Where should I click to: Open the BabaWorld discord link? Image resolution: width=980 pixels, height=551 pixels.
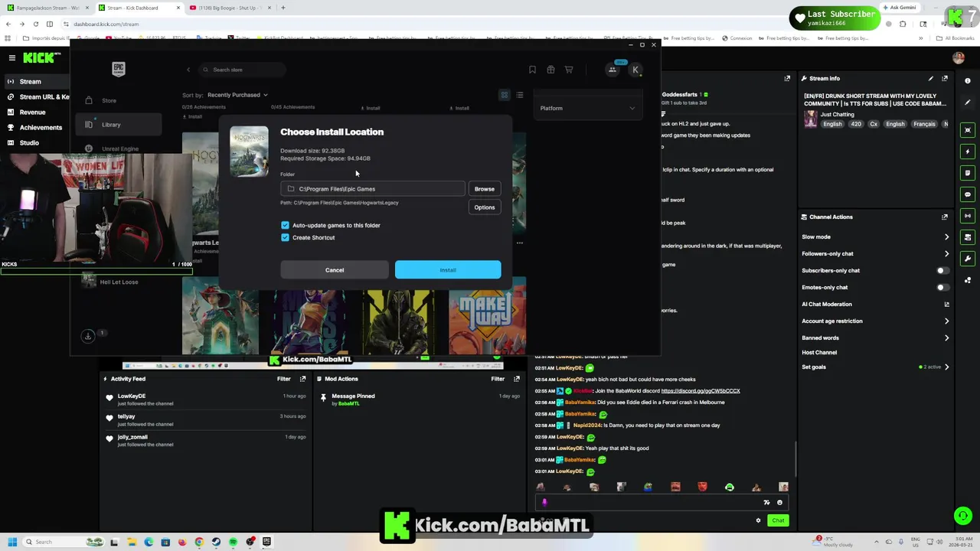[701, 391]
